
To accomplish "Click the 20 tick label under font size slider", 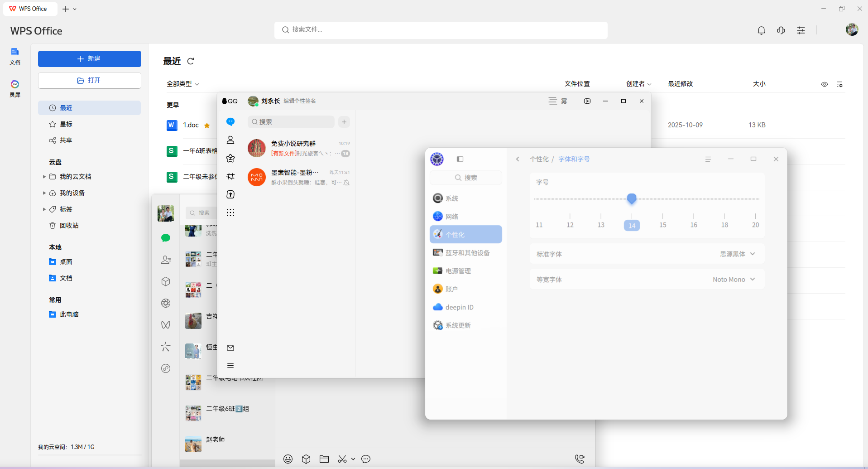I will pos(755,225).
